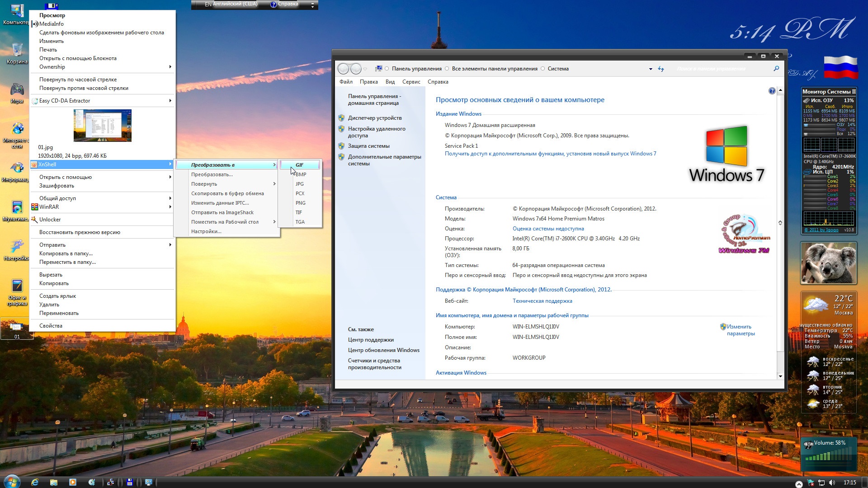
Task: Select PCX as the output format
Action: click(x=300, y=193)
